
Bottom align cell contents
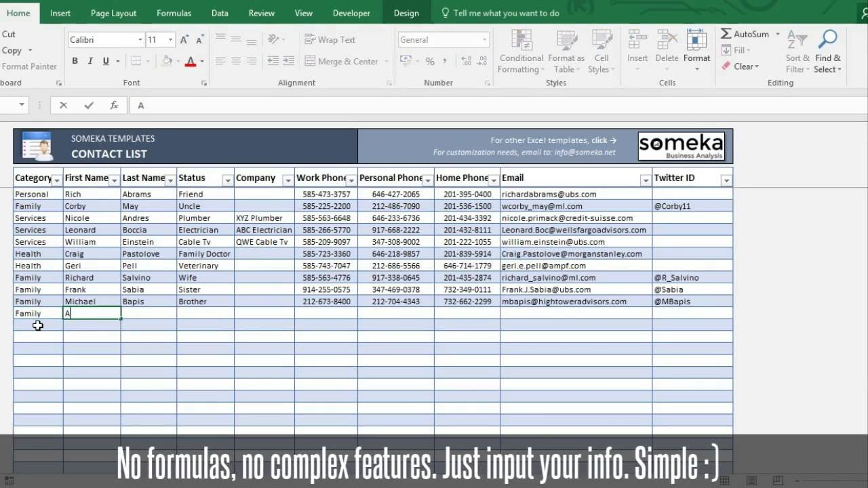251,39
